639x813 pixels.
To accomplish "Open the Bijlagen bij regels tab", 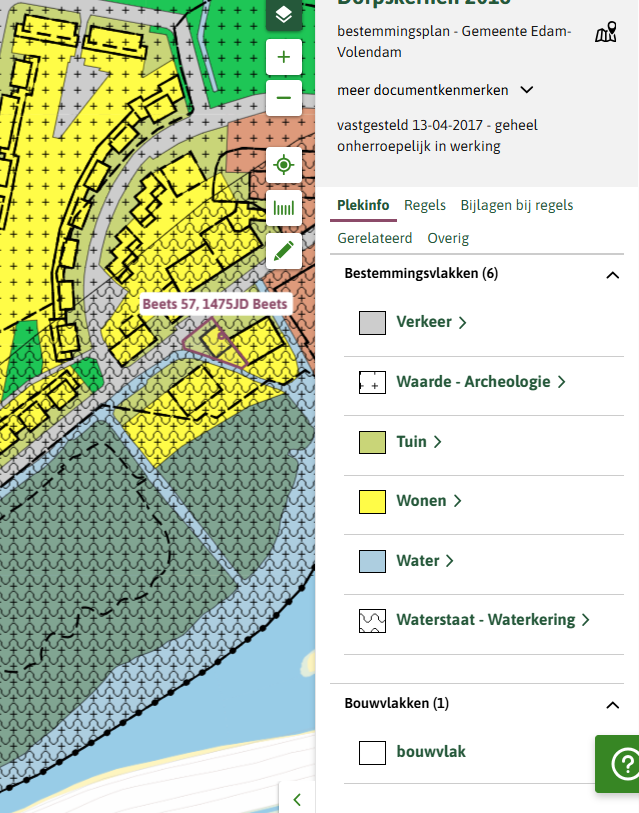I will (x=516, y=205).
